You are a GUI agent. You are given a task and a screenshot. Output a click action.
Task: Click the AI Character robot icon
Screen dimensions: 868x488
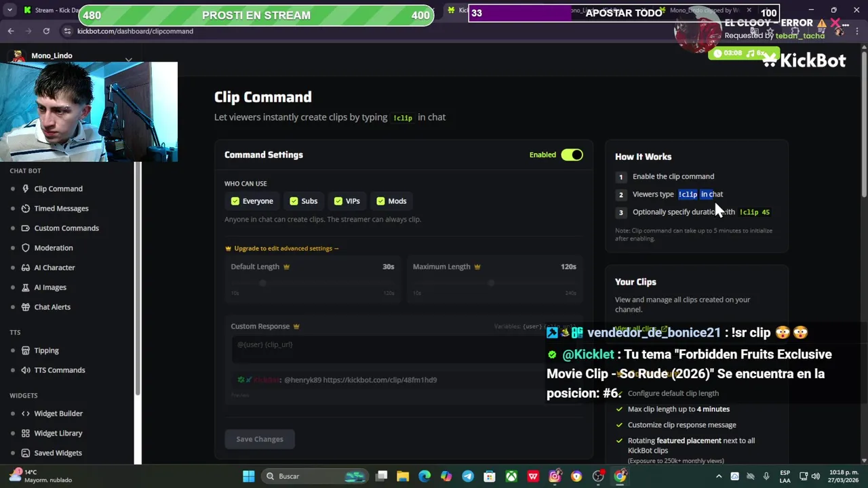(26, 267)
